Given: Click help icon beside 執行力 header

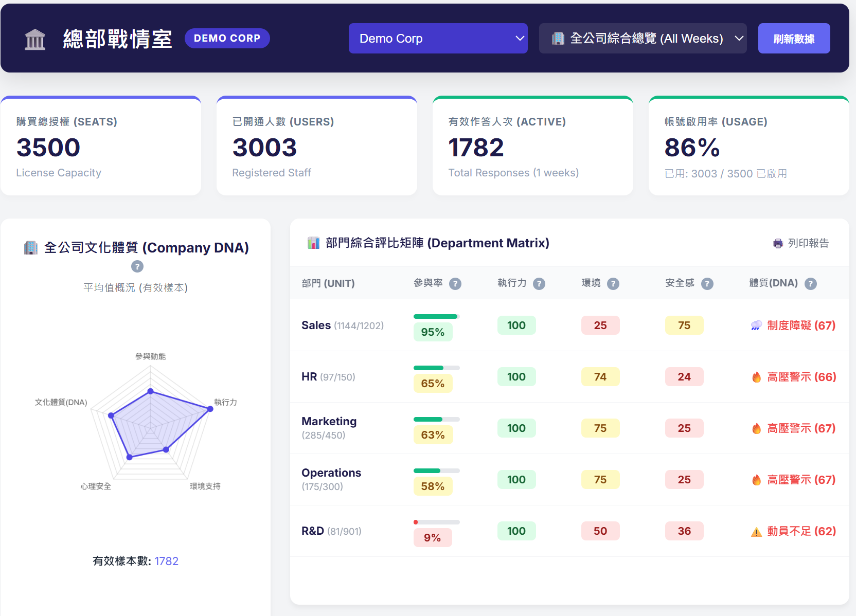Looking at the screenshot, I should [539, 284].
